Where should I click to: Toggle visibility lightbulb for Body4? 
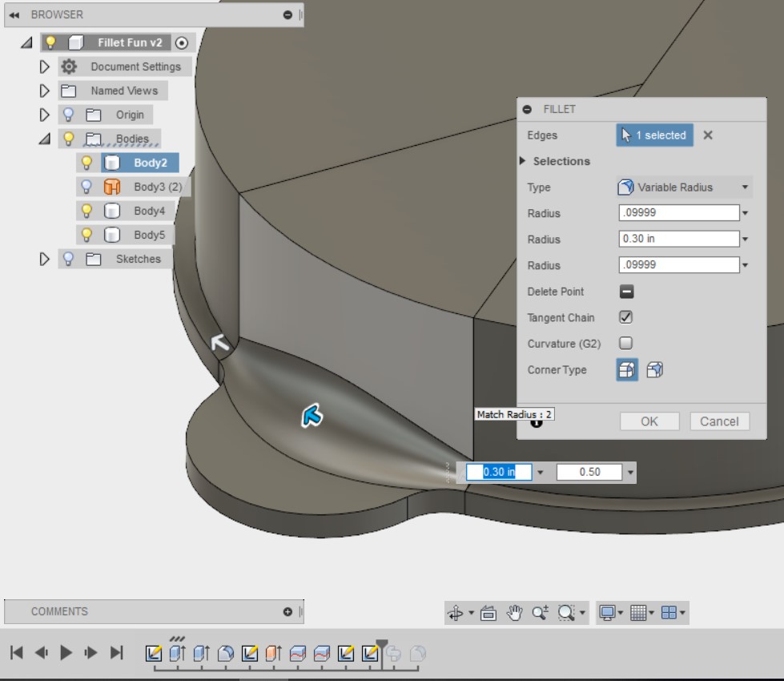pos(87,211)
